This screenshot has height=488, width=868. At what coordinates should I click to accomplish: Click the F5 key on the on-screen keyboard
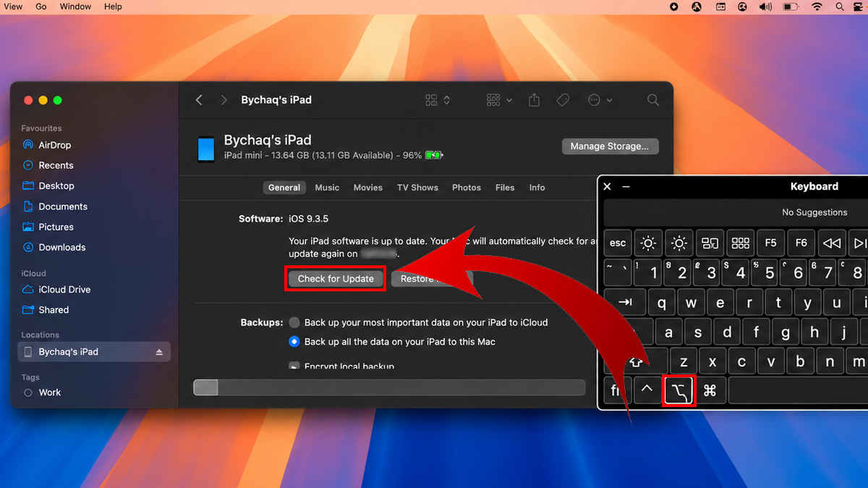point(771,243)
